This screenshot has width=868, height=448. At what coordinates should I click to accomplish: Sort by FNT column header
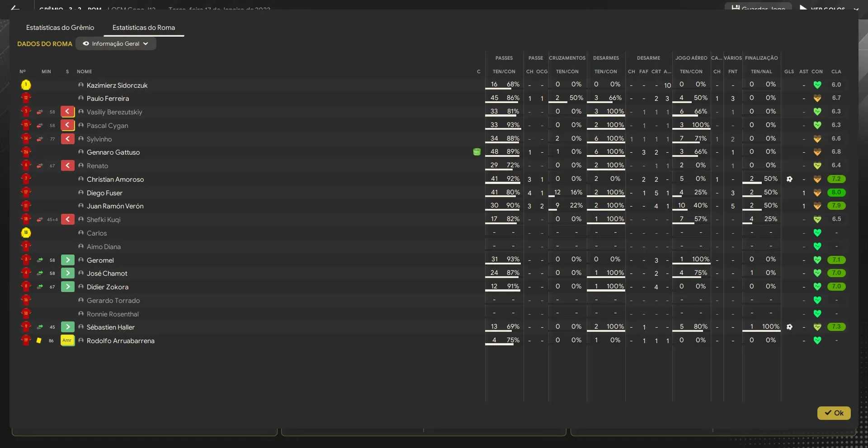click(x=733, y=71)
